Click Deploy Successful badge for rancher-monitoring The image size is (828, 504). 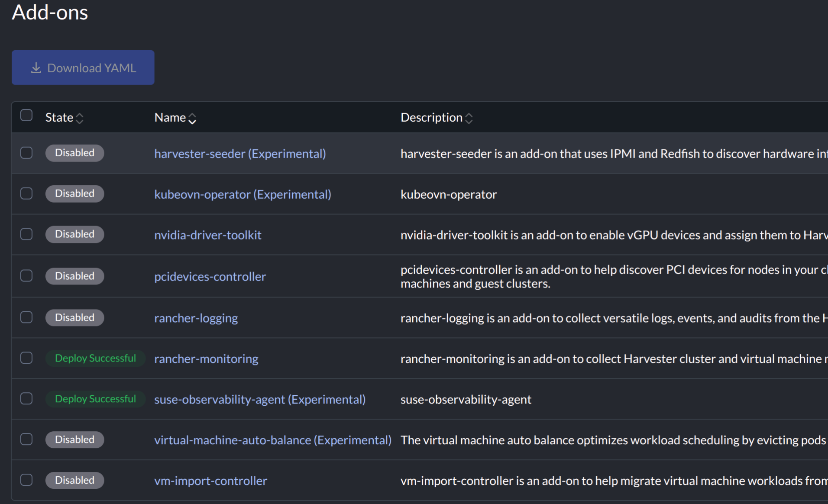click(95, 359)
